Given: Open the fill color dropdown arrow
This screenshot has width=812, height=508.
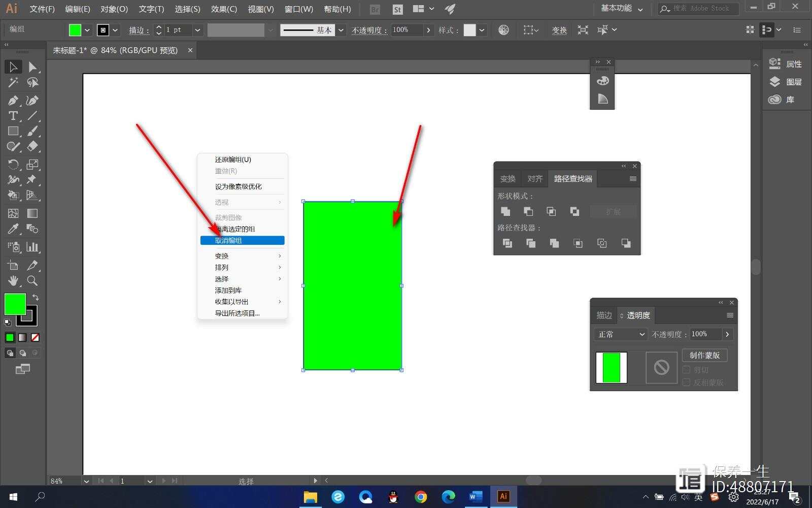Looking at the screenshot, I should [x=87, y=30].
